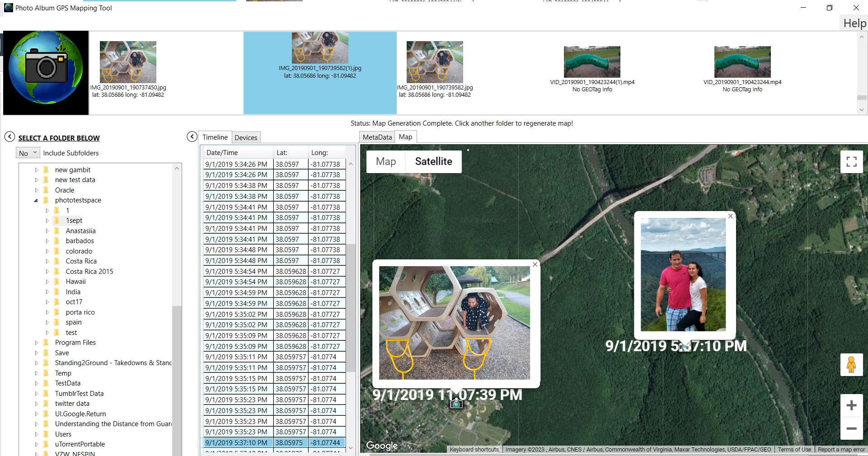The height and width of the screenshot is (456, 868).
Task: Expand the 'TestData' folder
Action: tap(36, 383)
